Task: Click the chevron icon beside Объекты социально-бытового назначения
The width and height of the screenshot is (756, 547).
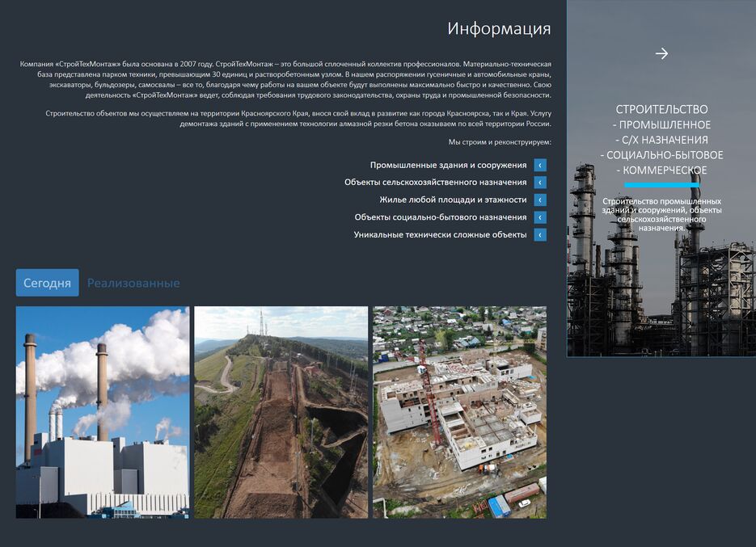Action: [x=540, y=217]
